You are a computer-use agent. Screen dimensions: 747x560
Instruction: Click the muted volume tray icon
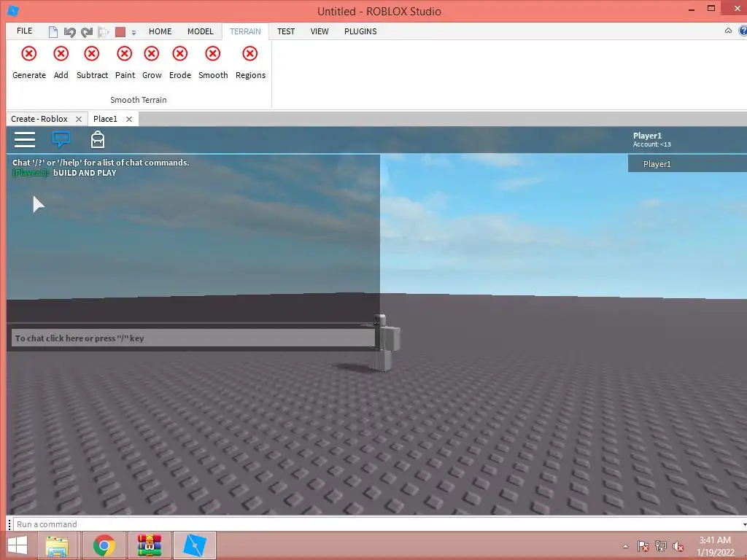tap(678, 547)
